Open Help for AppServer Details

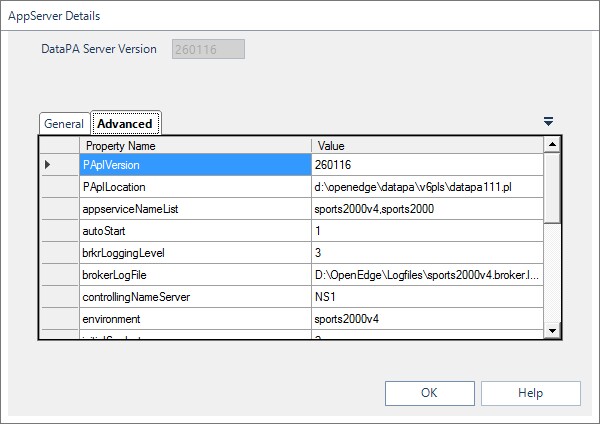(x=530, y=393)
